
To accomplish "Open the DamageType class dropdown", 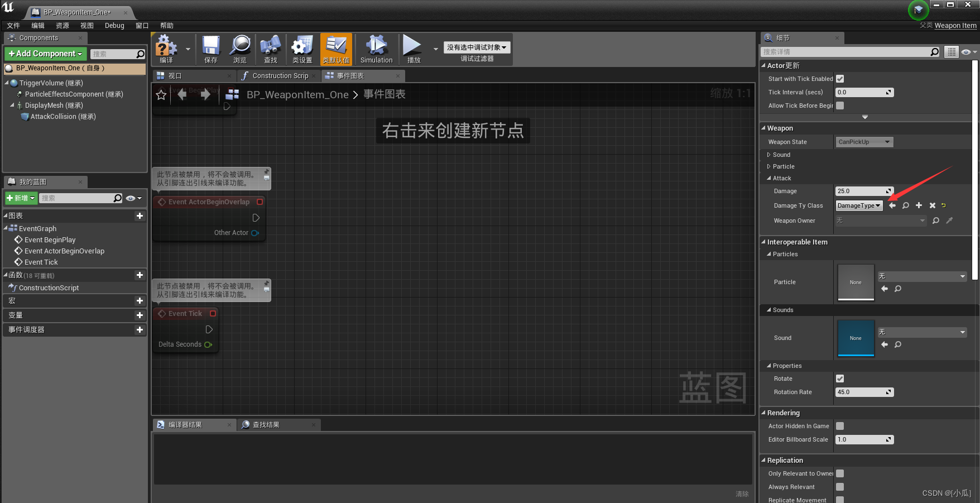I will coord(859,205).
